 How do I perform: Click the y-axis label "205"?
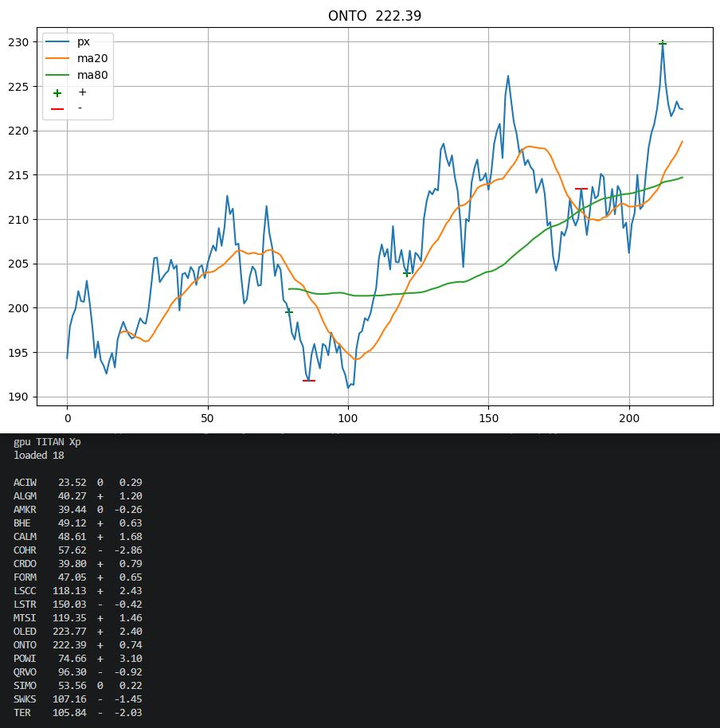pos(18,264)
